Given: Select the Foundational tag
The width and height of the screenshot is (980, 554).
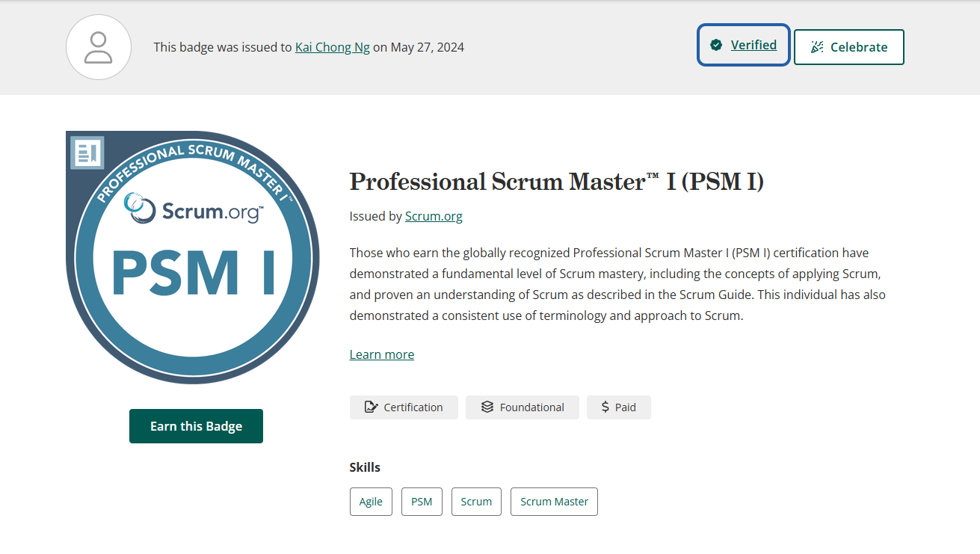Looking at the screenshot, I should pos(523,407).
